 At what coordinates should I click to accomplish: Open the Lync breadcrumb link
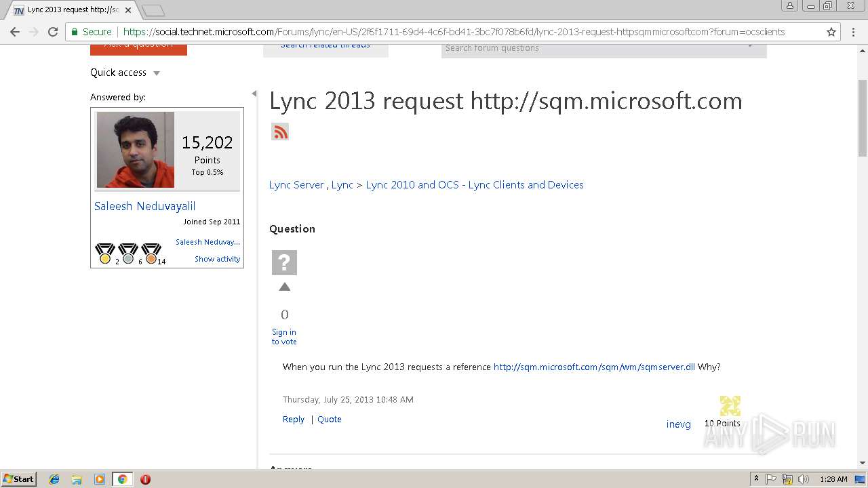[342, 185]
